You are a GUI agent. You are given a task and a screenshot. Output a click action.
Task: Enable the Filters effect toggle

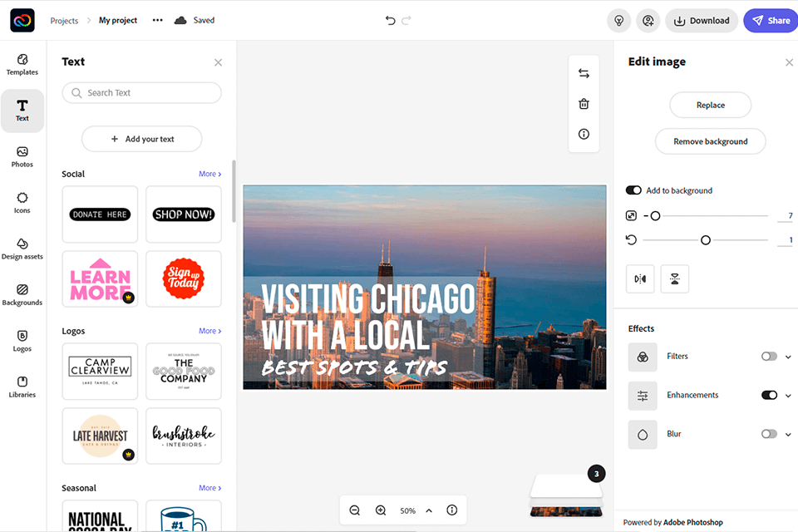(769, 357)
